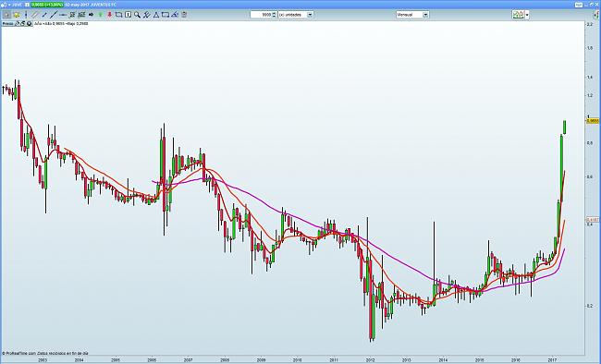Screen dimensions: 601x364
Task: Open the chart style thumbnail button
Action: point(519,15)
